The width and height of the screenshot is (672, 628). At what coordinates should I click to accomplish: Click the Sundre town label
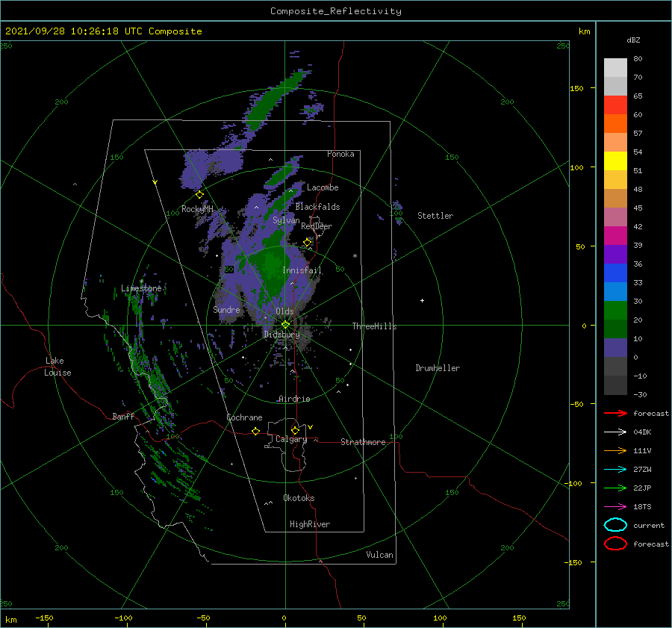click(x=226, y=309)
